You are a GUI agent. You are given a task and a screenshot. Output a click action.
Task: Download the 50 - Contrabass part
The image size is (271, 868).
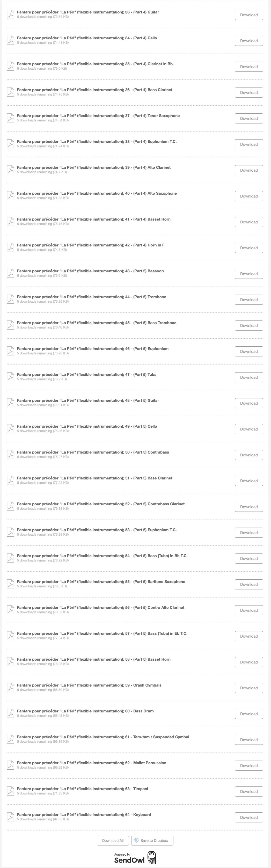[x=249, y=455]
